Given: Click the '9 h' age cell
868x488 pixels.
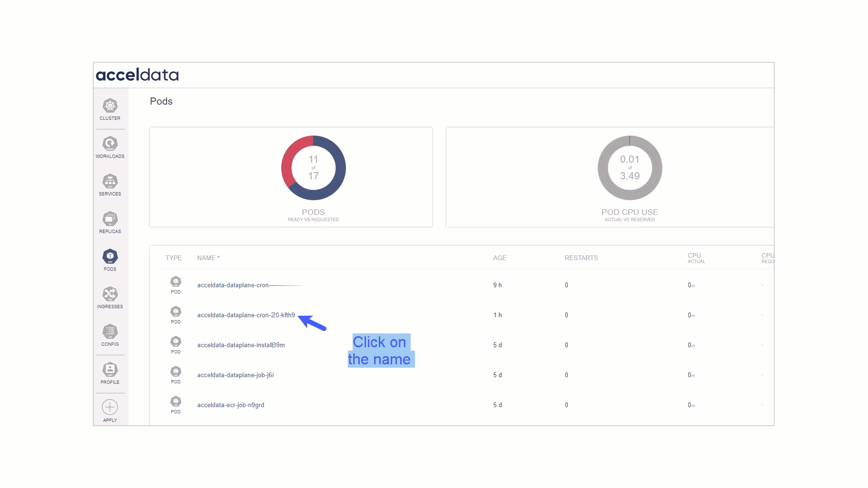Looking at the screenshot, I should pos(497,285).
